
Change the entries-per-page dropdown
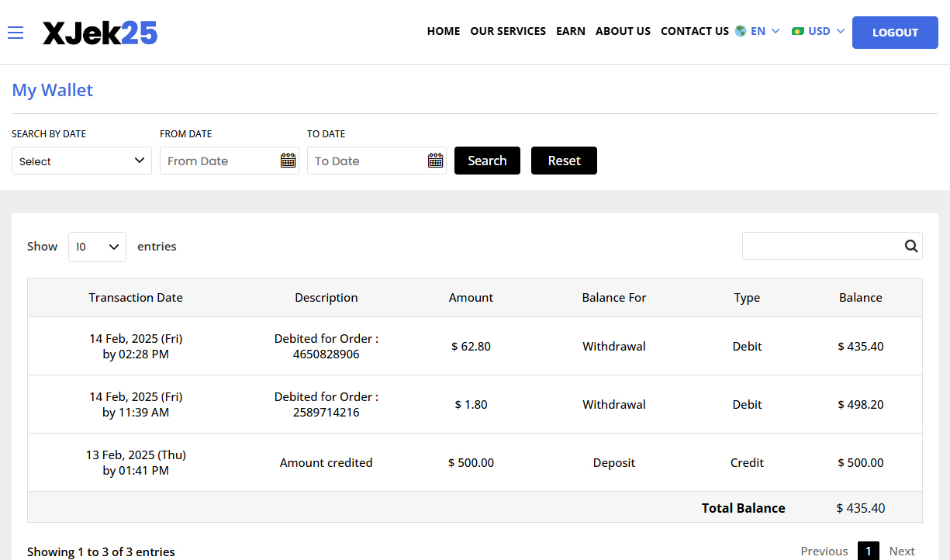tap(97, 247)
